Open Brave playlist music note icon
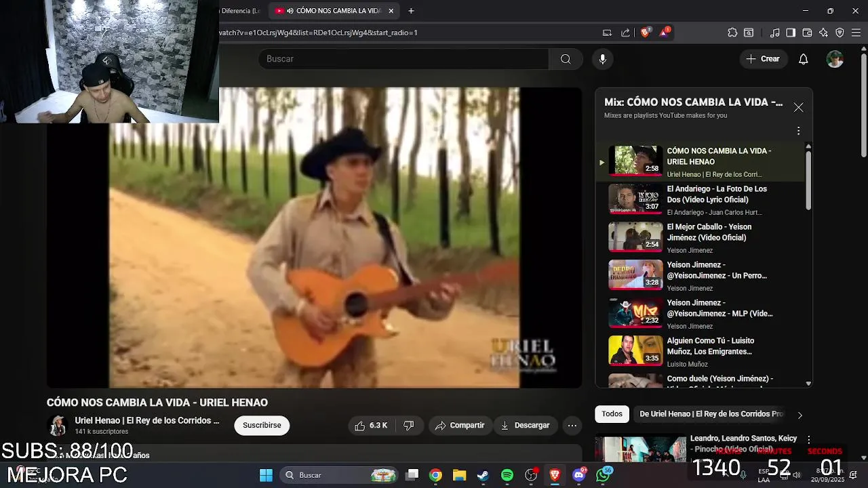 pyautogui.click(x=774, y=33)
